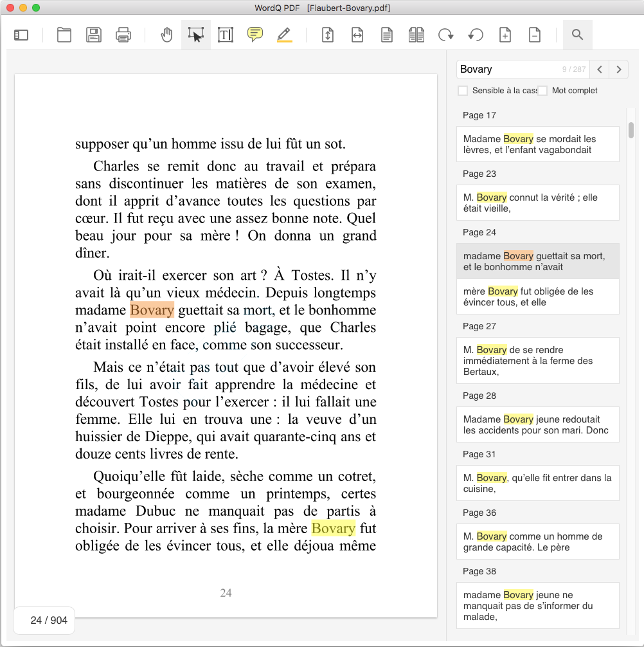
Task: Rotate page clockwise
Action: (x=446, y=35)
